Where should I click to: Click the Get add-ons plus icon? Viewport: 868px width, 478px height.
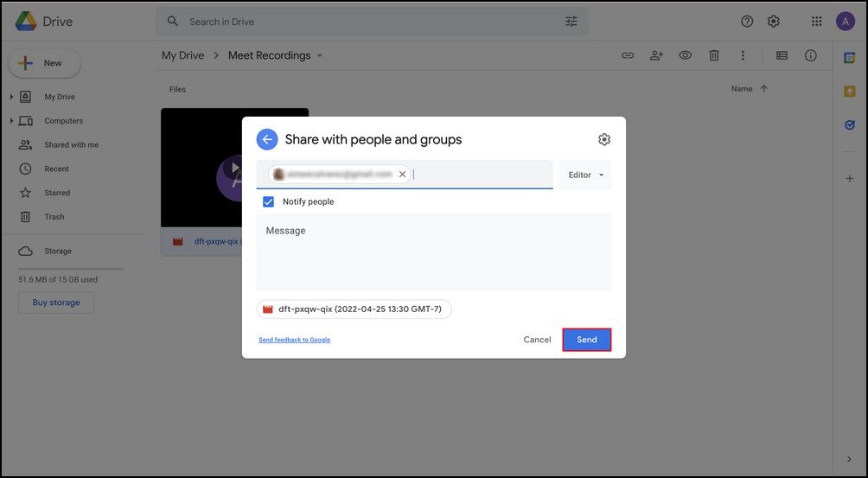coord(849,179)
